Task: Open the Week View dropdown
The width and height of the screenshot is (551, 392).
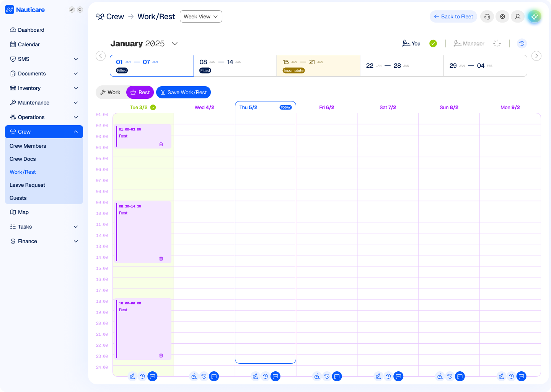Action: click(x=201, y=16)
